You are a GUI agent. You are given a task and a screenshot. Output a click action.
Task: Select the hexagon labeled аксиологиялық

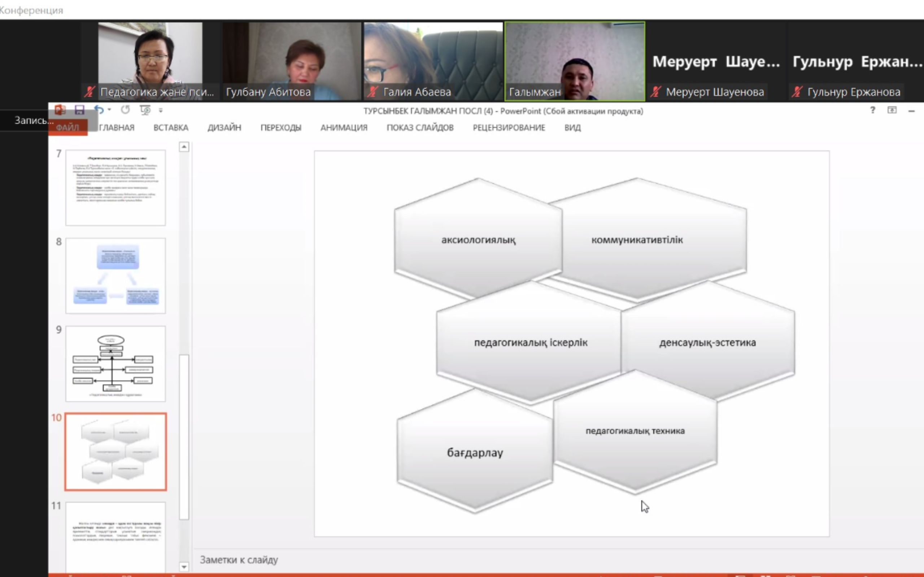tap(478, 240)
